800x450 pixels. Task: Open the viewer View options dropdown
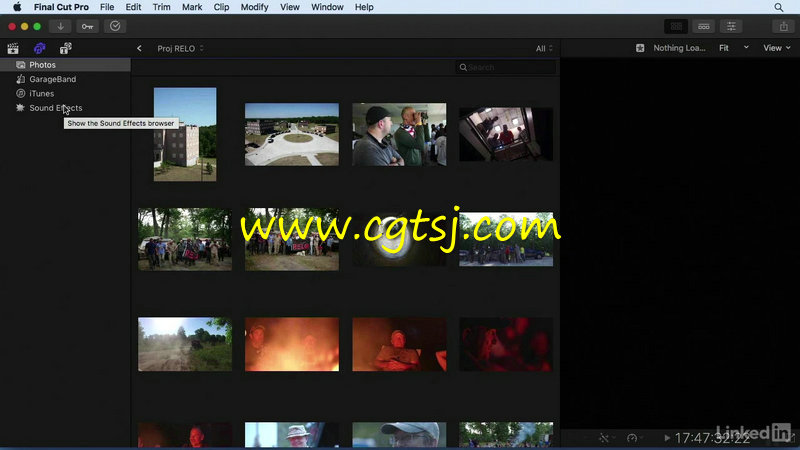click(777, 48)
